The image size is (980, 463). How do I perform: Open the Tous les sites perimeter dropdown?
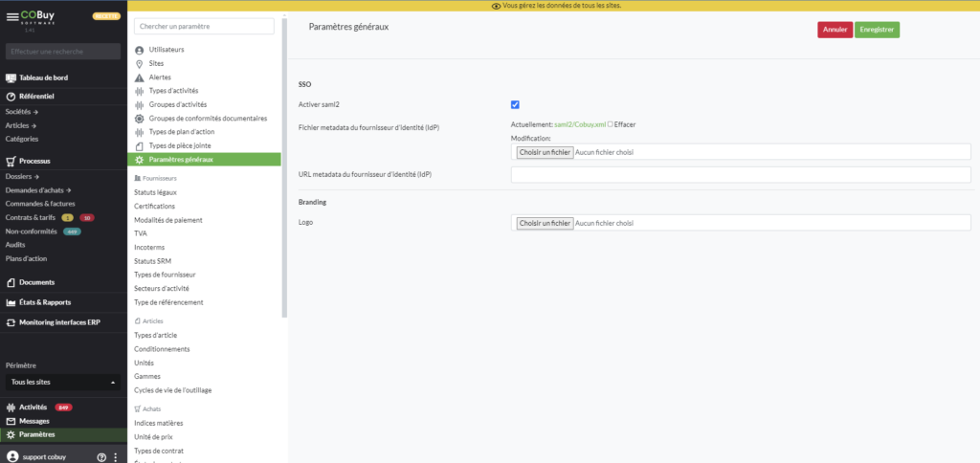[x=63, y=382]
